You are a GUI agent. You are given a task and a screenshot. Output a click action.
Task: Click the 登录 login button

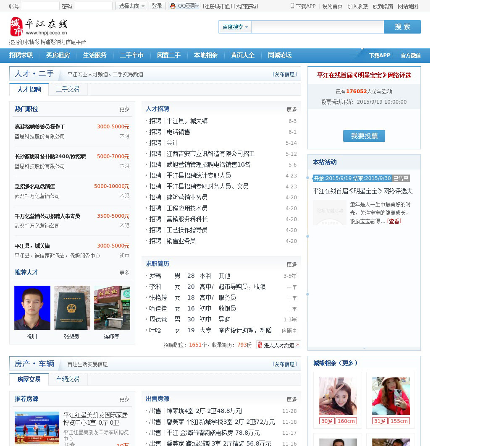pos(157,6)
